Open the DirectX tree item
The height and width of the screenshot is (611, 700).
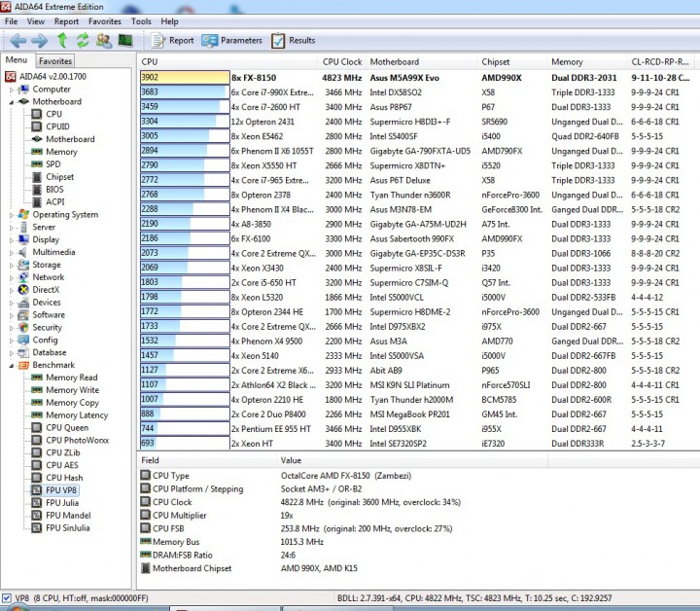pos(39,290)
